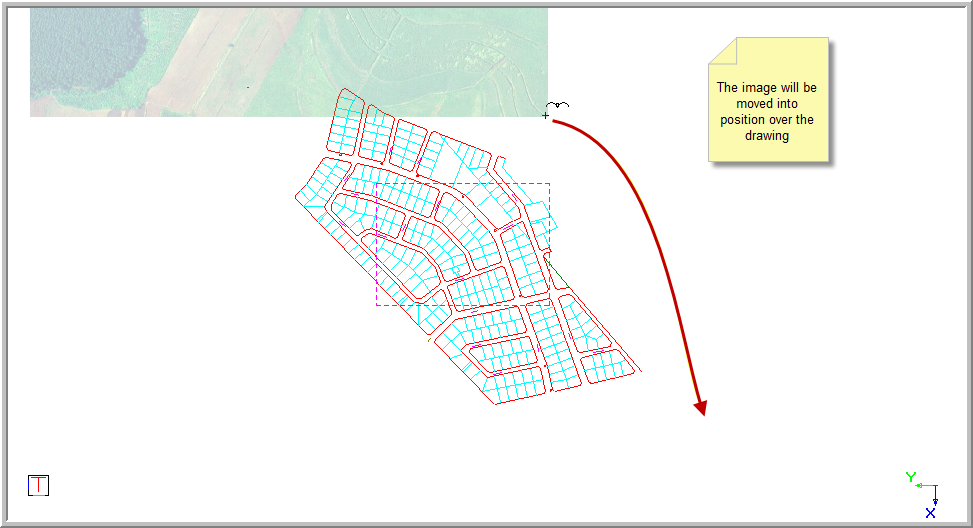
Task: Click the start of the curved red arrow
Action: 556,122
